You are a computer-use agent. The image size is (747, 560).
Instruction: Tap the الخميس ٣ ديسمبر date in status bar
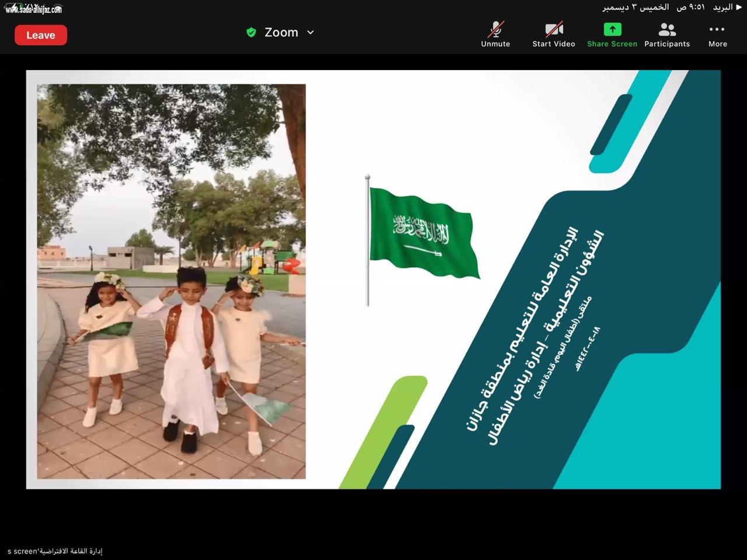[636, 8]
